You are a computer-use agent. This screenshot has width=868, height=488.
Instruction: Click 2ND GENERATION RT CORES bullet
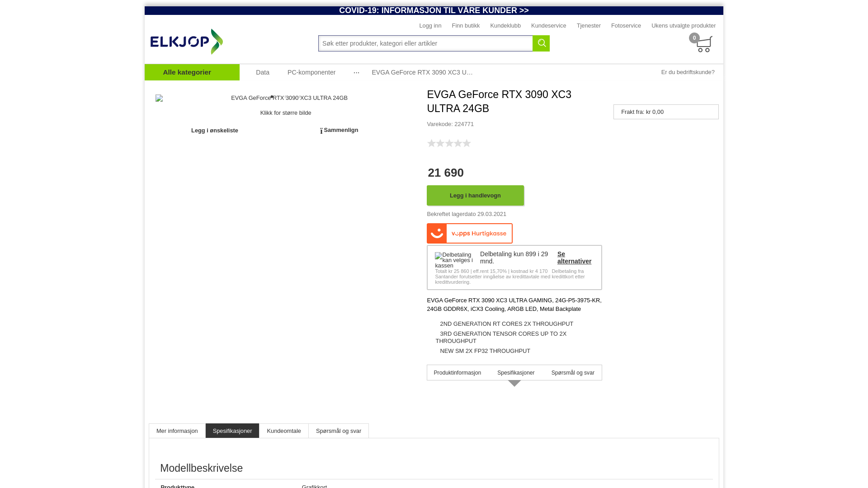[506, 324]
